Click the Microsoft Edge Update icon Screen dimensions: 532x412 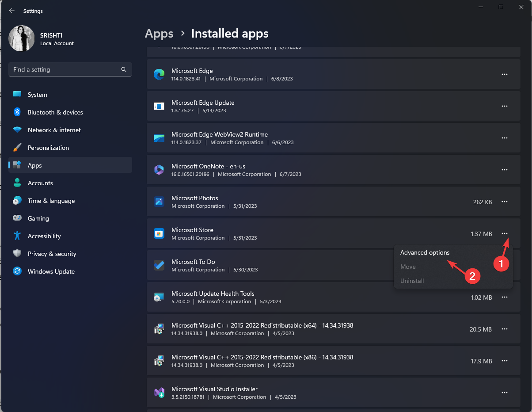pyautogui.click(x=159, y=106)
